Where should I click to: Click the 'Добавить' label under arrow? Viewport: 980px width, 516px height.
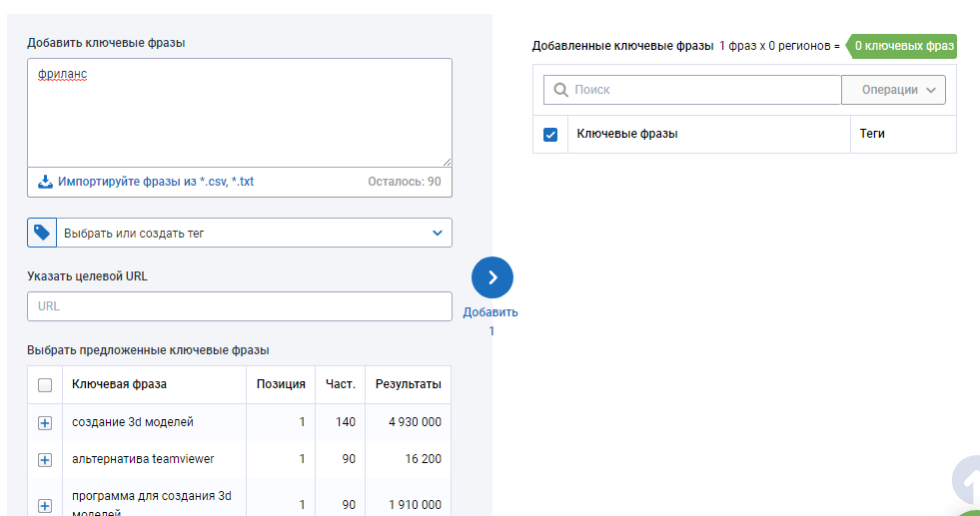(490, 312)
